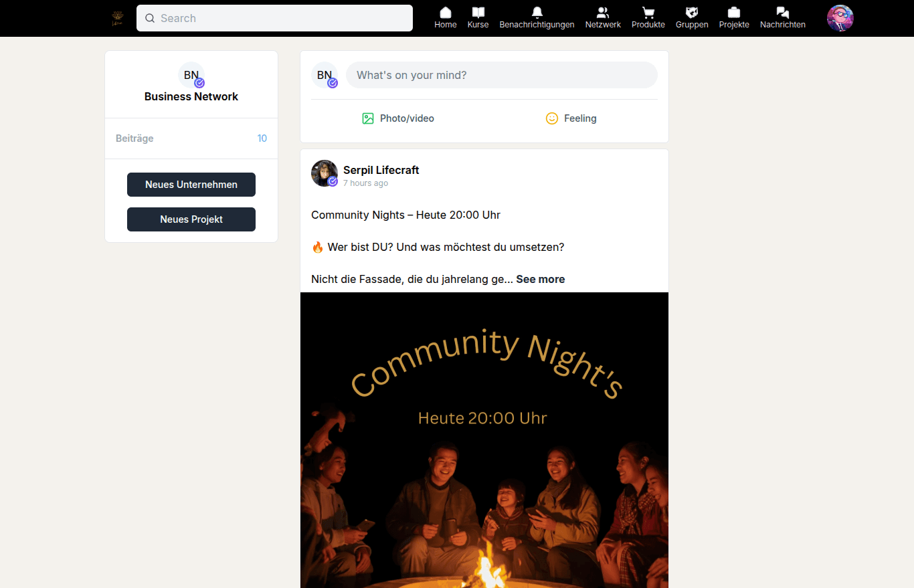Screen dimensions: 914x588
Task: Add Photo/video to post
Action: coord(398,118)
